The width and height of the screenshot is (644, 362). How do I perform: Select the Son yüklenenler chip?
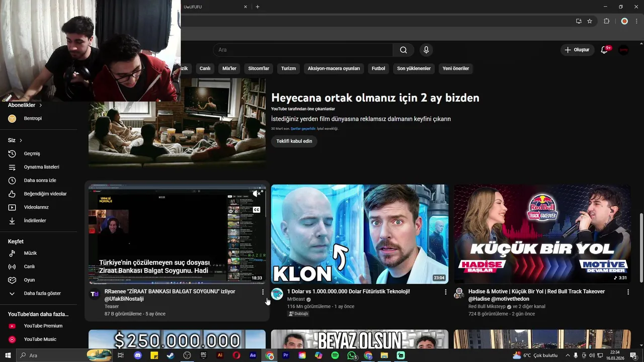click(414, 68)
